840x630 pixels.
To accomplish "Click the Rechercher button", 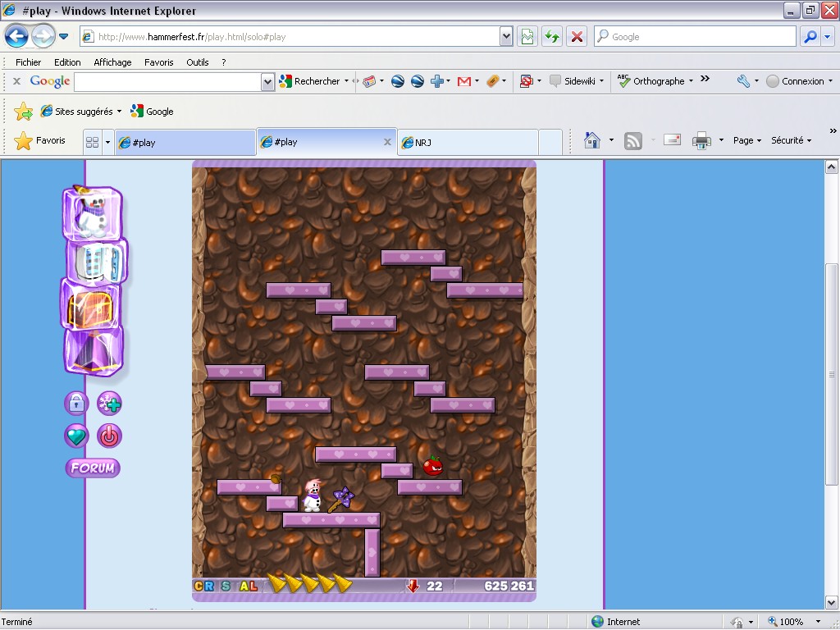I will pyautogui.click(x=309, y=81).
